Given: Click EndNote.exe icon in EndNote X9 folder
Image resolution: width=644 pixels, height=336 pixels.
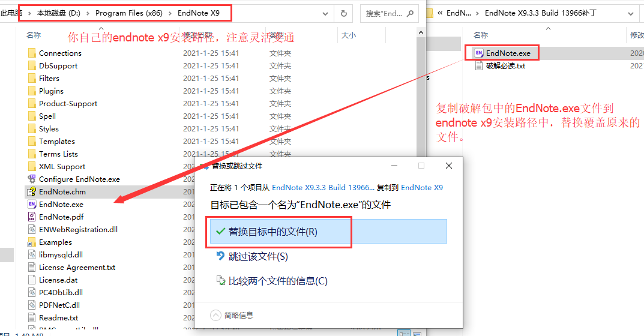Looking at the screenshot, I should 32,204.
